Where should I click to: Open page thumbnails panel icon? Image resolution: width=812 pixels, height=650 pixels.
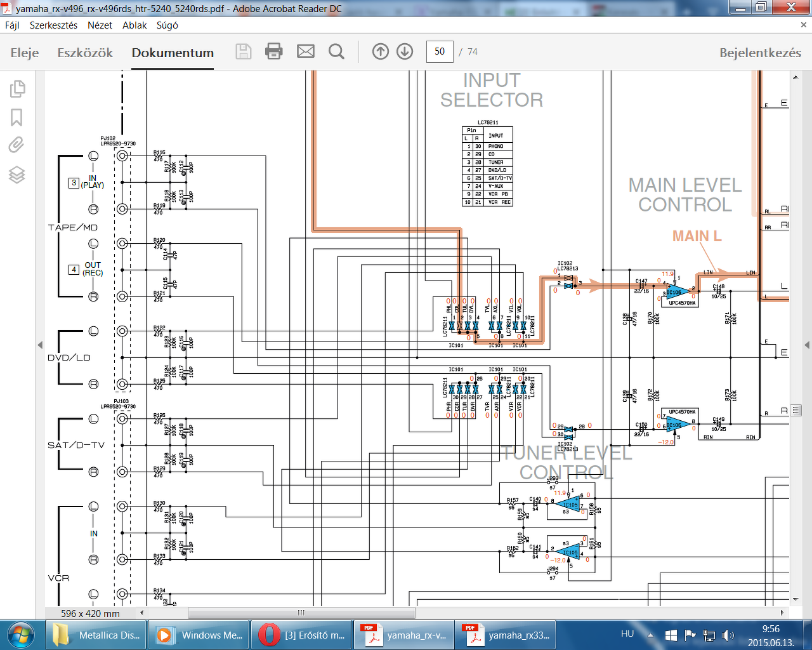tap(18, 89)
